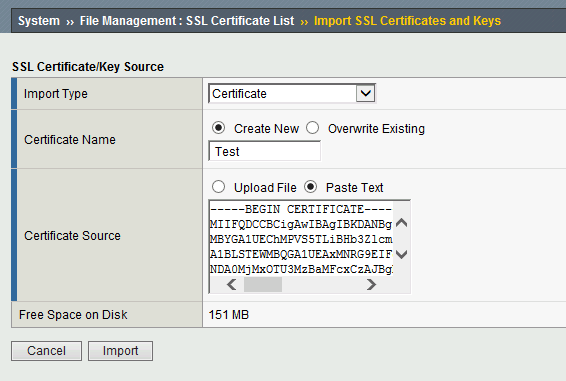Viewport: 566px width, 381px height.
Task: Click the horizontal scroll-right arrow
Action: [371, 285]
